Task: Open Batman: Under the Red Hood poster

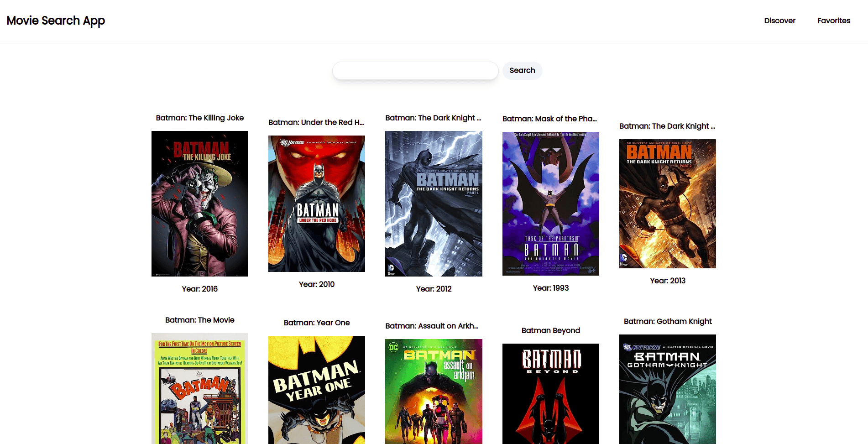Action: (x=317, y=204)
